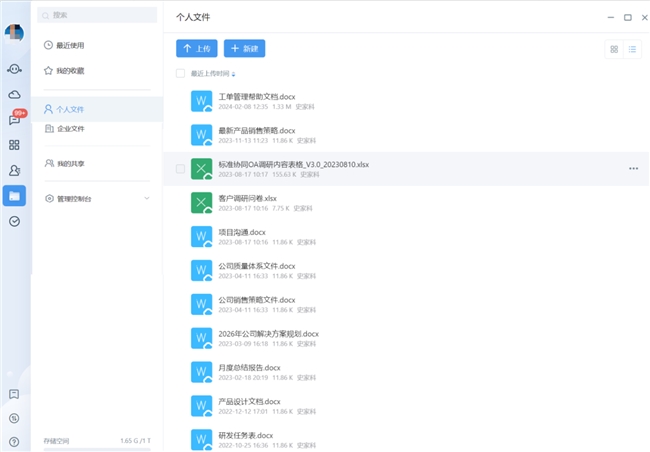Image resolution: width=650 pixels, height=452 pixels.
Task: Click the 上传 upload button
Action: tap(197, 48)
